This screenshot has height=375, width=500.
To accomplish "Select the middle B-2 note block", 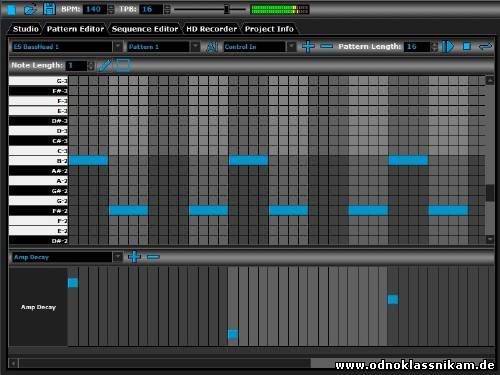I will click(248, 160).
